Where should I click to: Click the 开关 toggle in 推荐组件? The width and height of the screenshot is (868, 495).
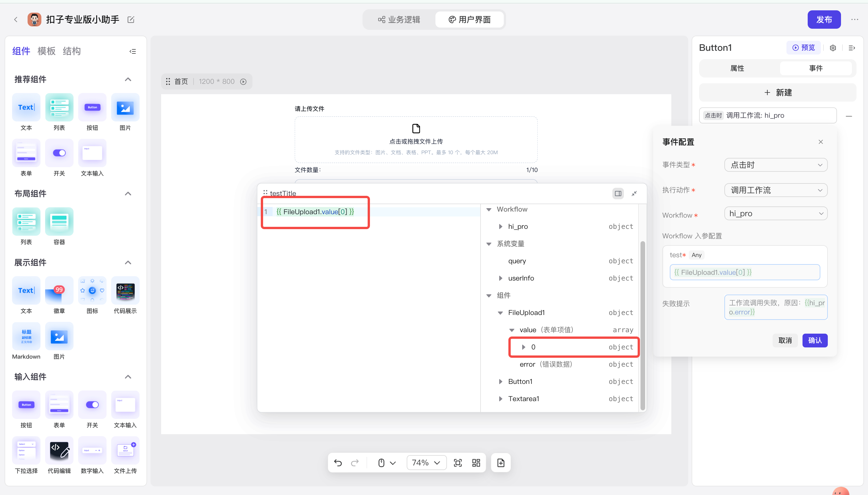coord(59,153)
